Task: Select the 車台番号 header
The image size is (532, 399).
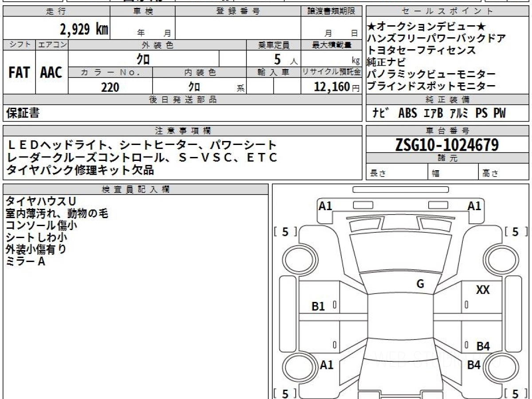Action: [447, 131]
